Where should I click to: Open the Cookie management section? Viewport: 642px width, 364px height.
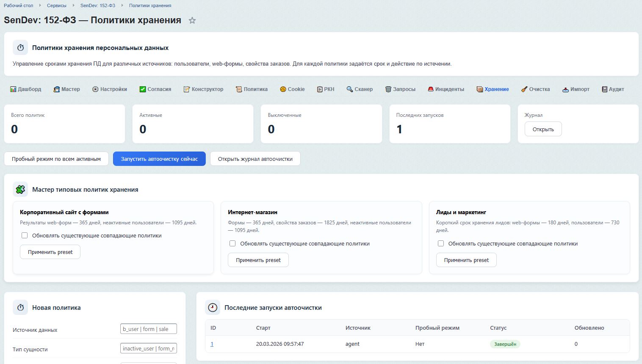tap(282, 89)
